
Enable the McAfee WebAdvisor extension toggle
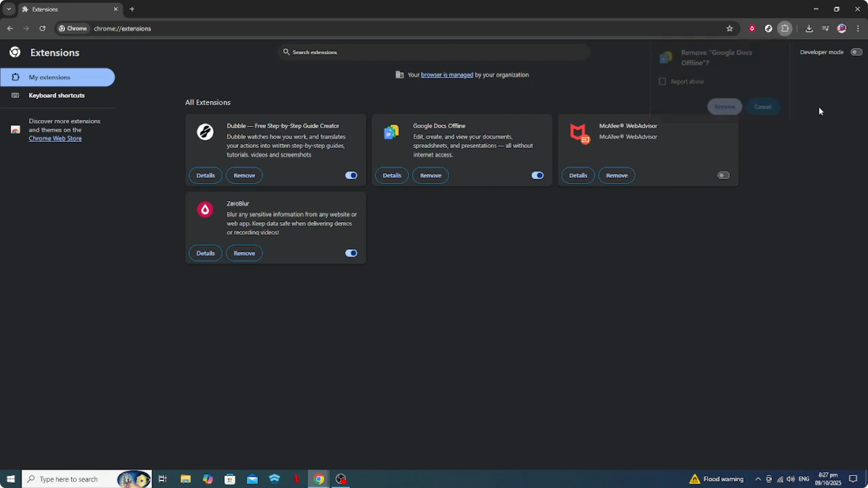coord(723,175)
